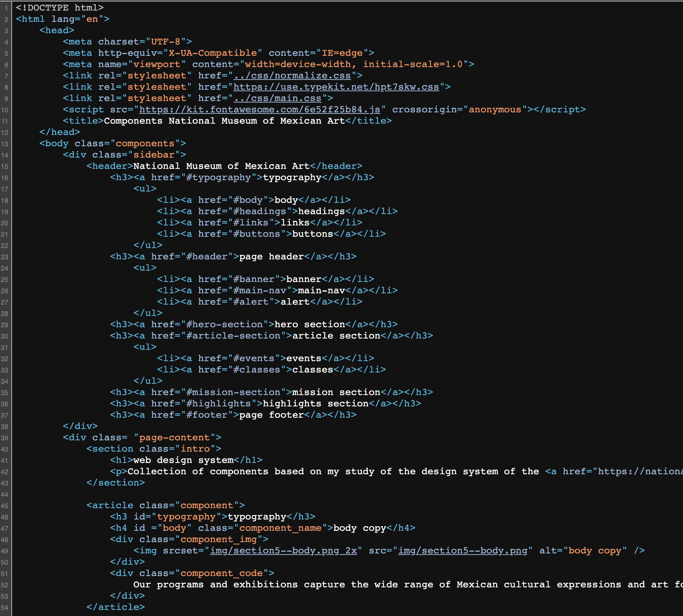Click the paragraph text Collection of components
The image size is (683, 616).
coord(198,471)
